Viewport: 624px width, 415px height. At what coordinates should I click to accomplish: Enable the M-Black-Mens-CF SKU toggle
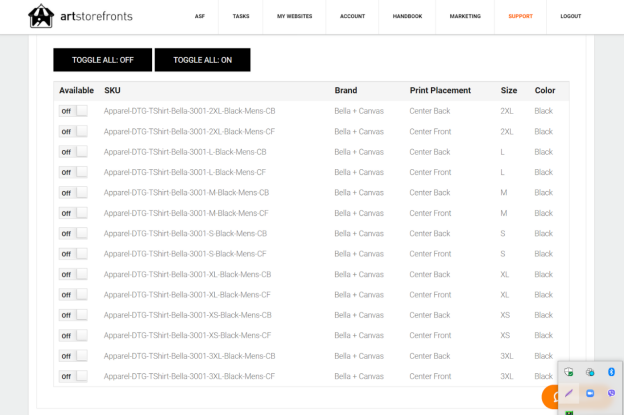[x=73, y=213]
